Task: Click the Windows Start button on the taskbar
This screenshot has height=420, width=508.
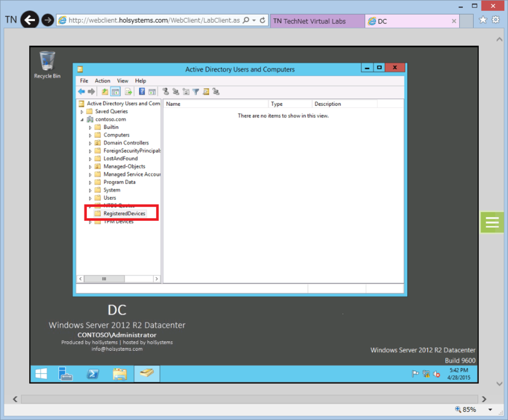Action: tap(41, 374)
